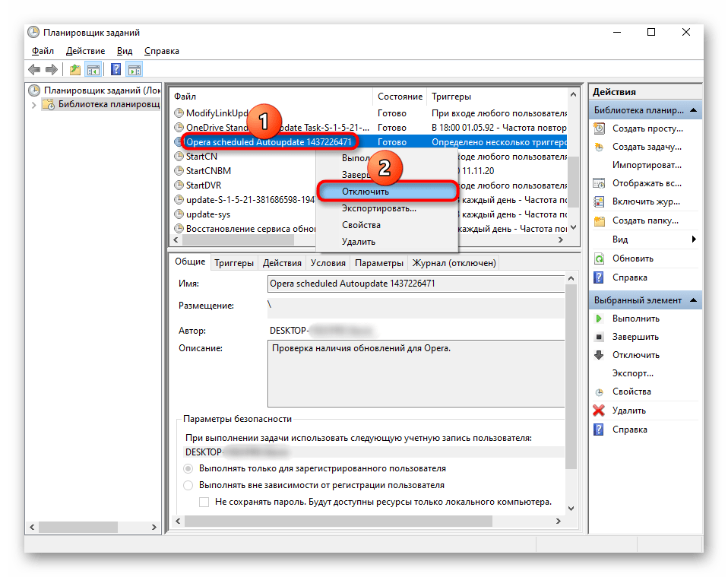The width and height of the screenshot is (728, 577).
Task: Select the Общие tab
Action: (x=190, y=262)
